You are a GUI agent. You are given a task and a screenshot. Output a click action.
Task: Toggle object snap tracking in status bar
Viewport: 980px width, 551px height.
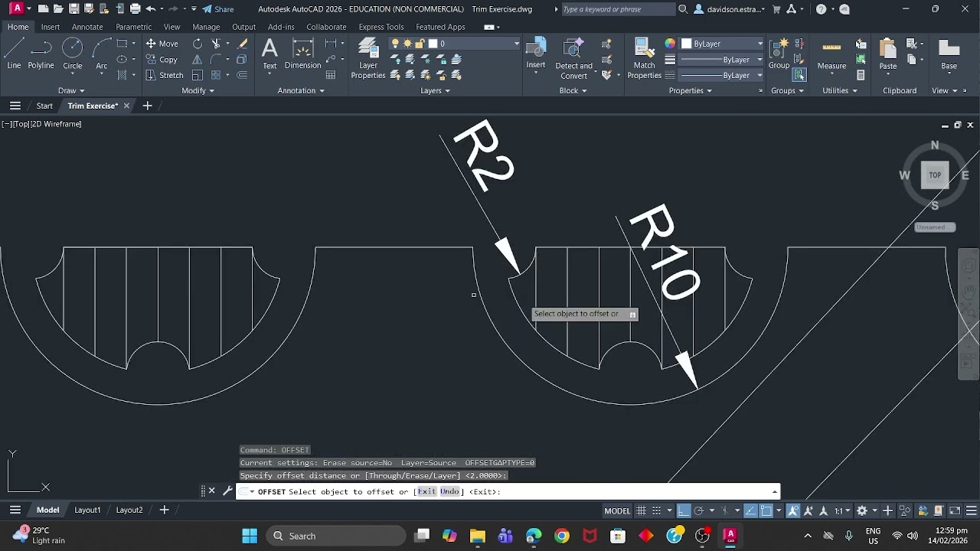751,510
